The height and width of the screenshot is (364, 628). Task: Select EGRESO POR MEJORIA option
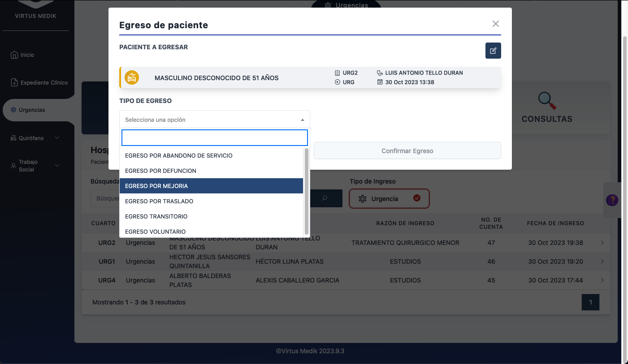[x=211, y=186]
